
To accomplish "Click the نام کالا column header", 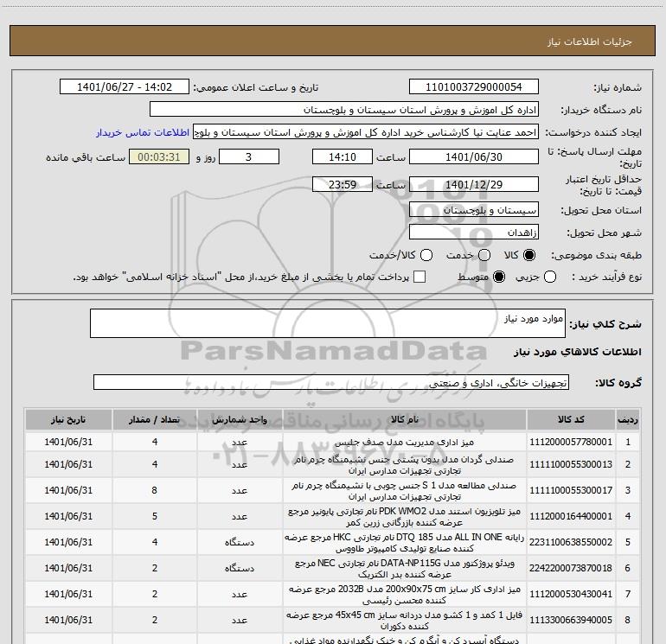I will pyautogui.click(x=405, y=420).
